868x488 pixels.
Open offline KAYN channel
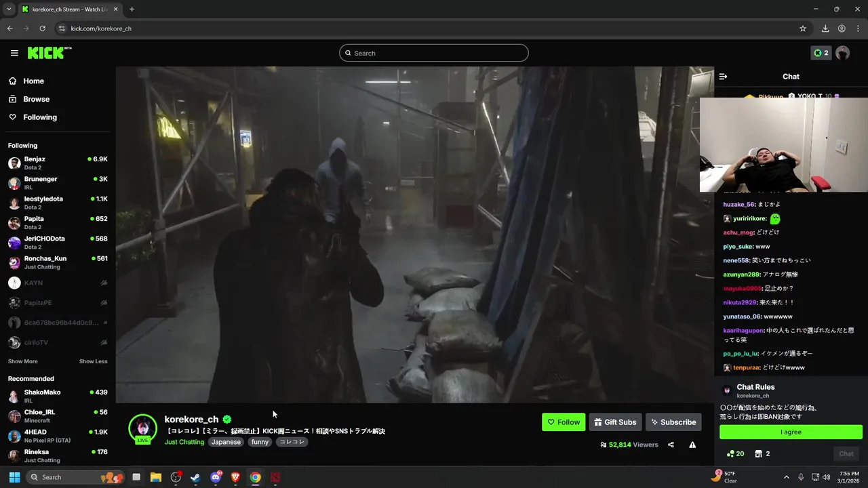pyautogui.click(x=58, y=283)
